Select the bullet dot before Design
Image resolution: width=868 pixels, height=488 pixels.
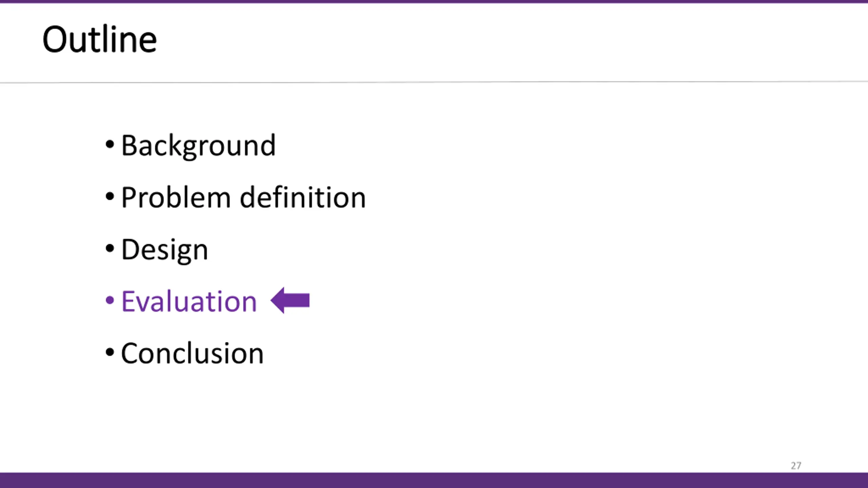pos(110,248)
